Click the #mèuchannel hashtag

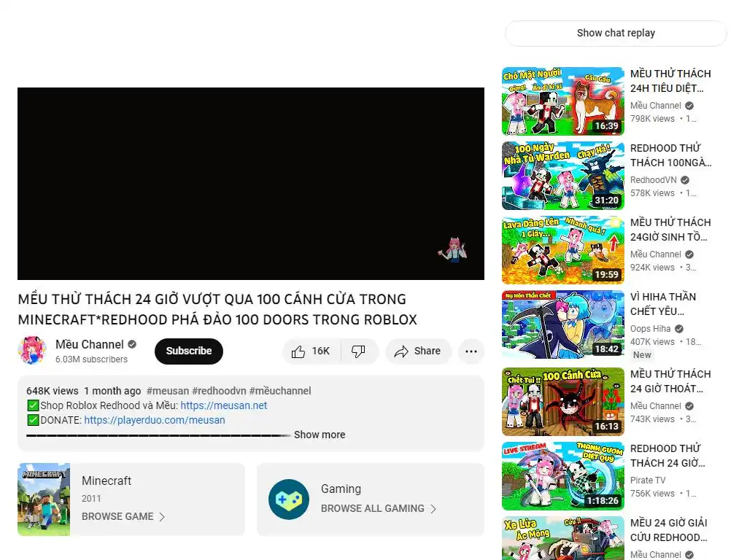pos(280,391)
